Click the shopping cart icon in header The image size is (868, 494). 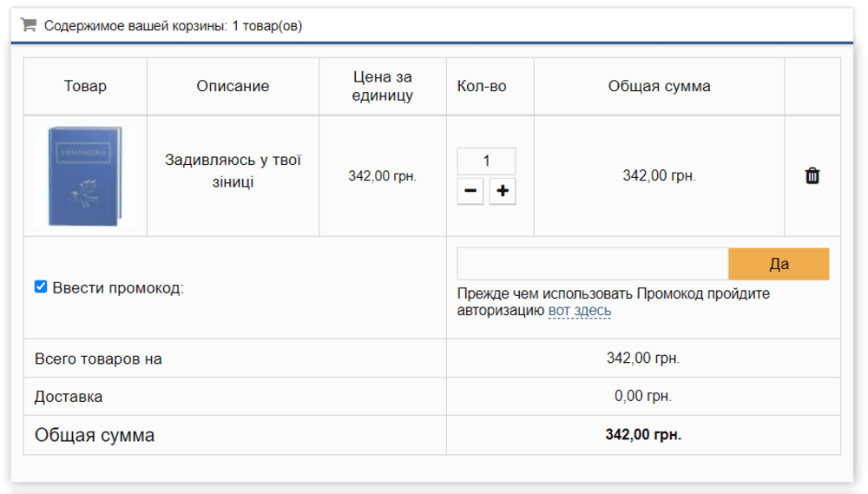pos(28,25)
